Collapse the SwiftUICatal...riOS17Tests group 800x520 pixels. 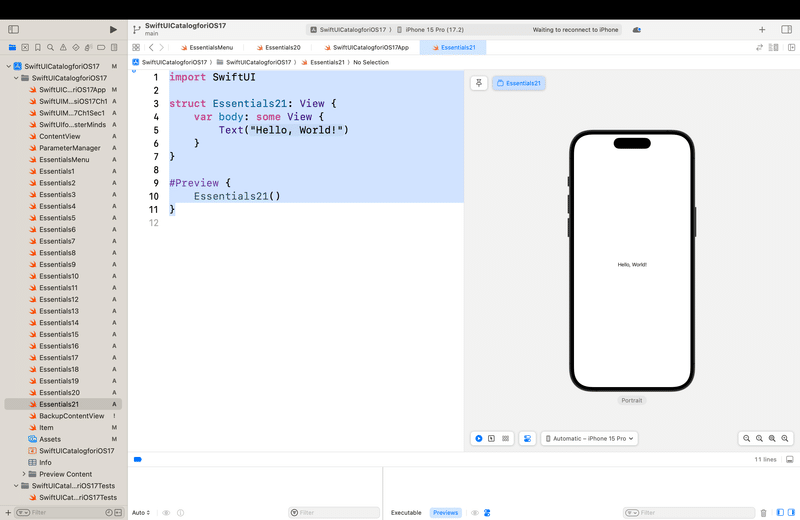click(x=16, y=486)
